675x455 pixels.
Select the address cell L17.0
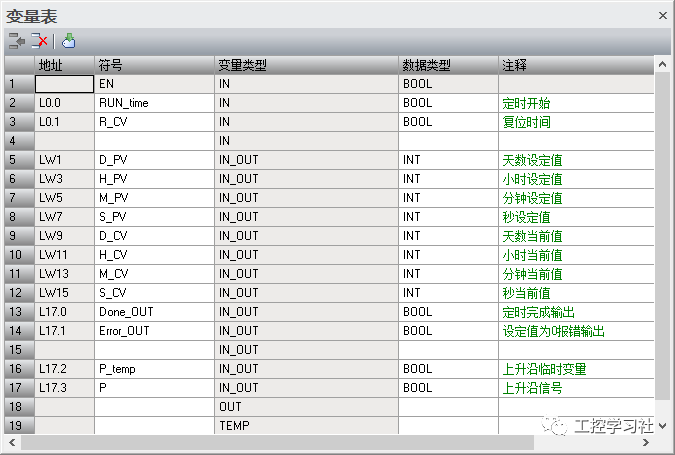pos(65,312)
